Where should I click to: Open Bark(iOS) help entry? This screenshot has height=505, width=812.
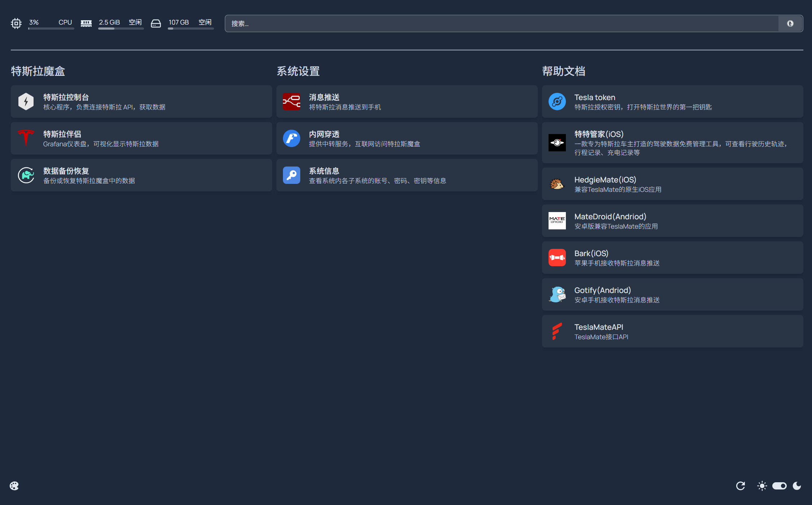point(673,258)
